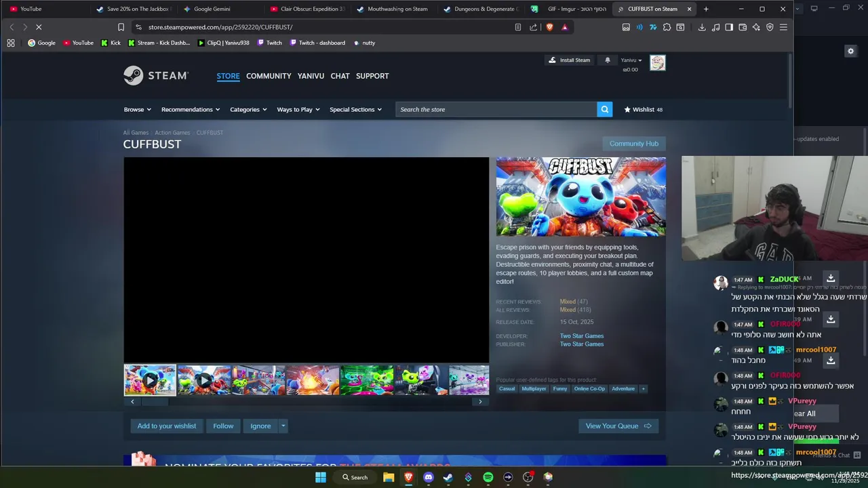Open the COMMUNITY menu item
The width and height of the screenshot is (868, 488).
click(x=269, y=76)
